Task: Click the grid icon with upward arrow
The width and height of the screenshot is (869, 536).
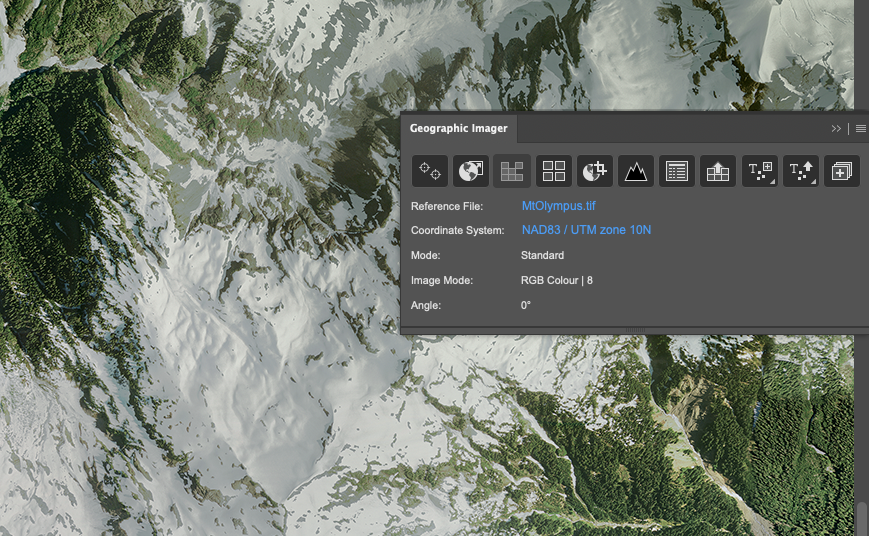Action: pyautogui.click(x=718, y=171)
